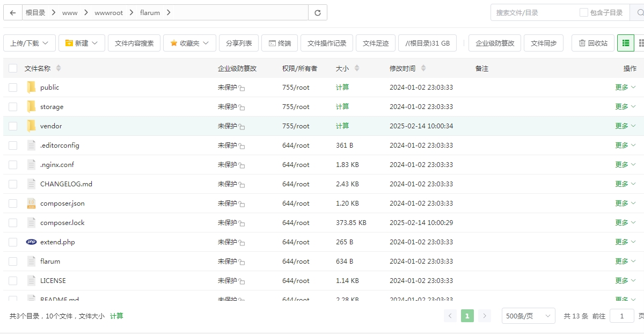The image size is (644, 334).
Task: Refresh the current directory listing
Action: click(317, 12)
